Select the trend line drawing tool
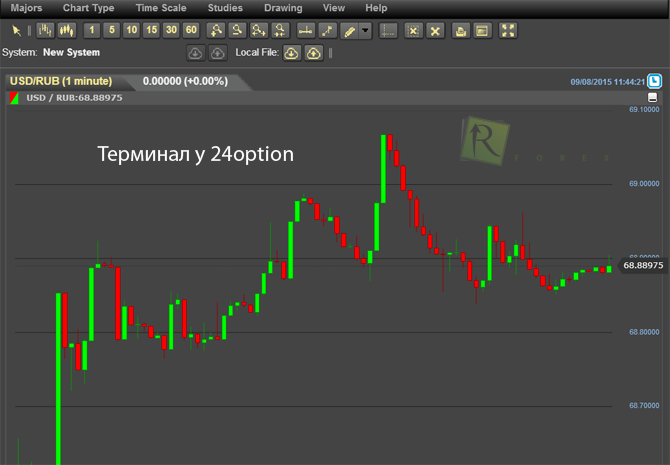Screen dimensions: 670x465 (x=327, y=30)
